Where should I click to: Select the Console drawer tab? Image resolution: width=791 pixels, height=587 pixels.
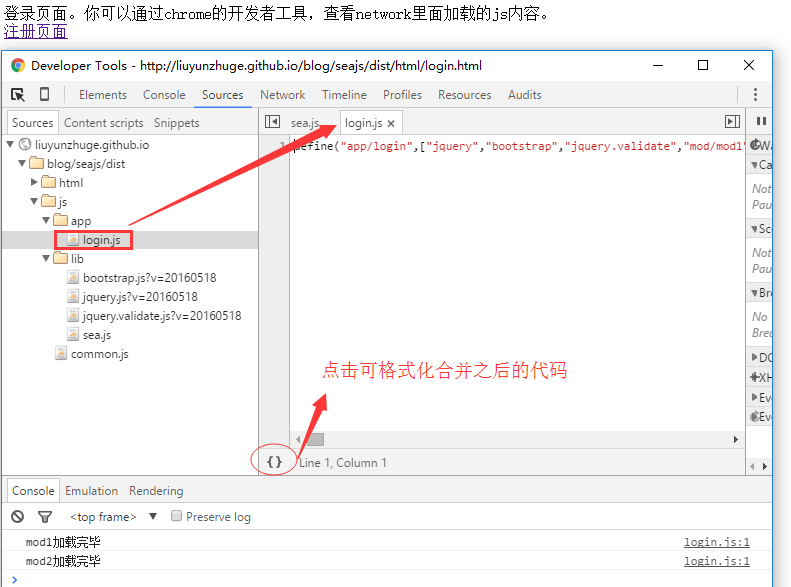(33, 491)
